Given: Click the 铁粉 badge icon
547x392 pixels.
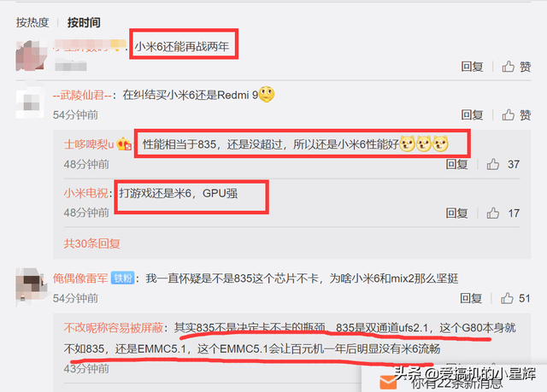Looking at the screenshot, I should pos(122,278).
